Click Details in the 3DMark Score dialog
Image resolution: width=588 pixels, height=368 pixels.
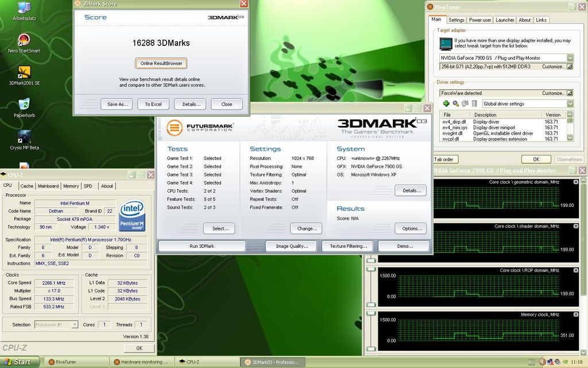[191, 105]
